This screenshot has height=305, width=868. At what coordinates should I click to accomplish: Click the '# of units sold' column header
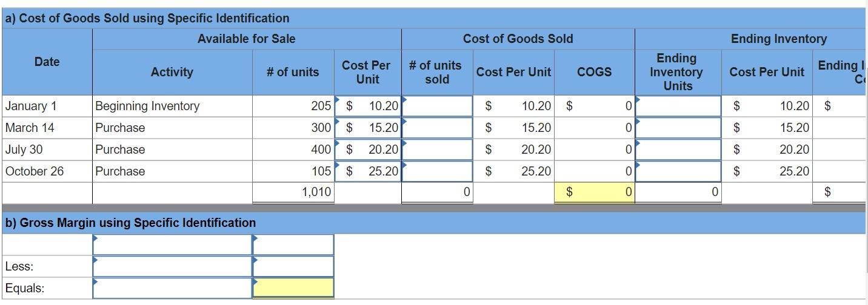(x=437, y=72)
